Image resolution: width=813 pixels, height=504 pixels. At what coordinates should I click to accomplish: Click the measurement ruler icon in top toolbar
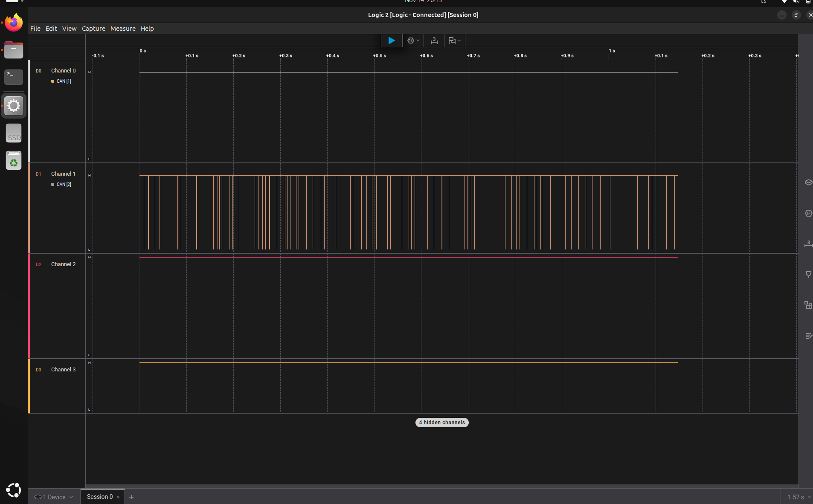[x=434, y=41]
